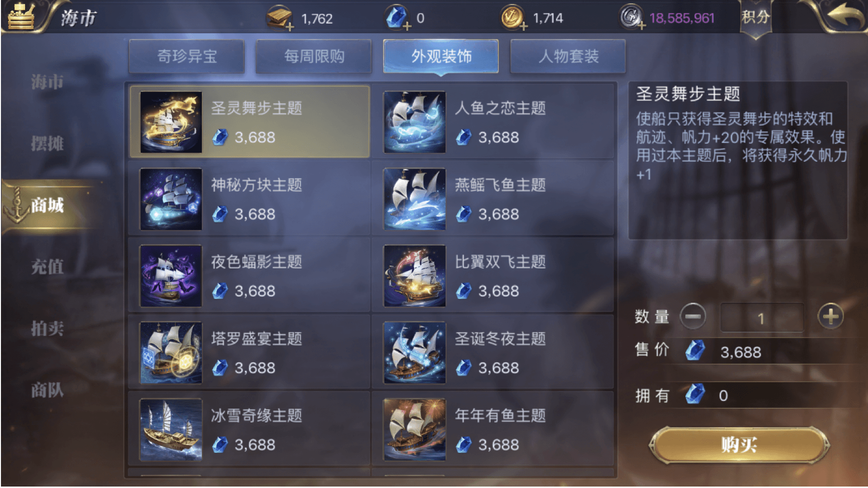Image resolution: width=868 pixels, height=488 pixels.
Task: Choose 夜色蝠影主题 ship theme
Action: pos(249,276)
